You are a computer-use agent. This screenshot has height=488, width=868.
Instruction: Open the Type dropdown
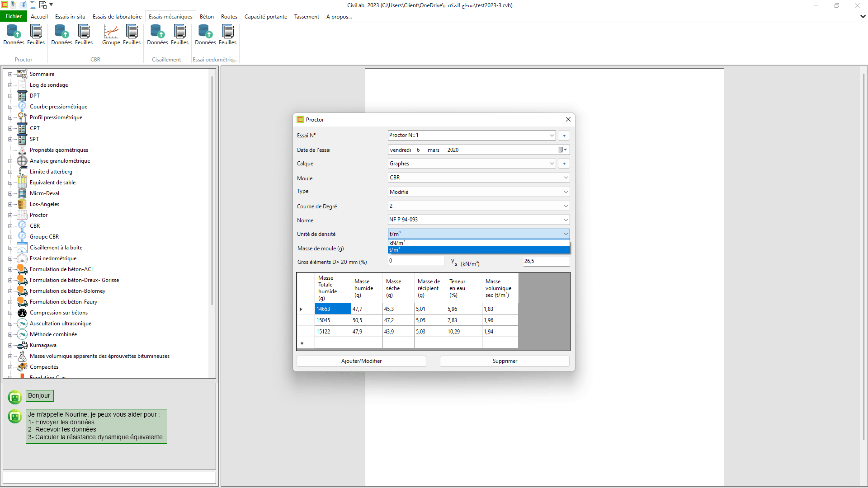pyautogui.click(x=566, y=192)
